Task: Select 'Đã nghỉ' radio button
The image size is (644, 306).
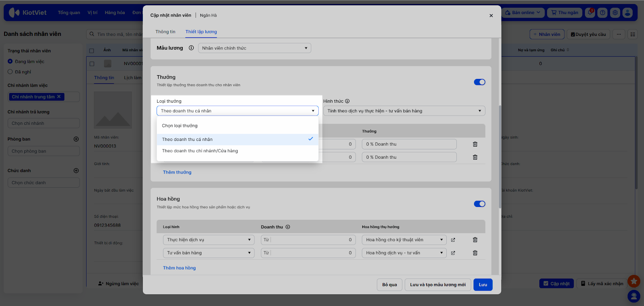Action: point(10,72)
